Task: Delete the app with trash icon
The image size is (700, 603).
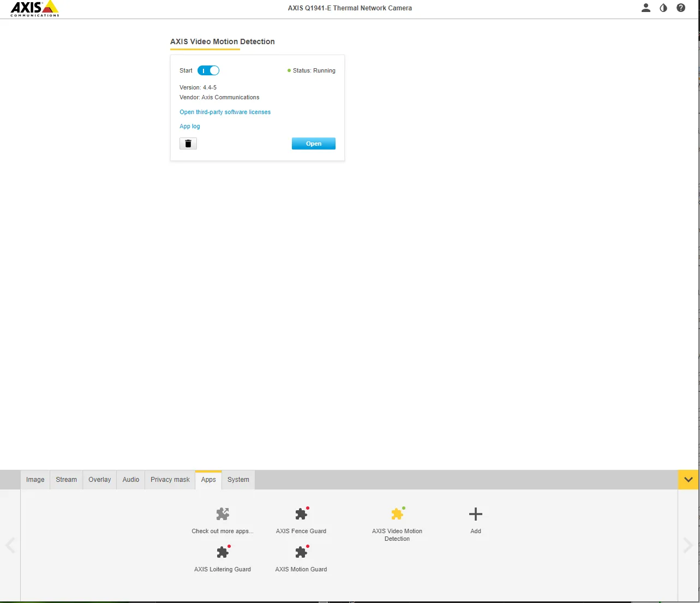Action: tap(188, 144)
